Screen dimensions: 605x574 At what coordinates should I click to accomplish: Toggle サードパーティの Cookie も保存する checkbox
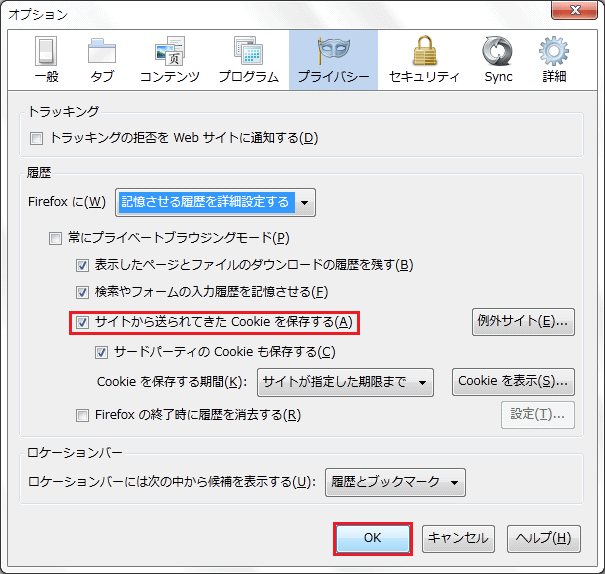101,352
